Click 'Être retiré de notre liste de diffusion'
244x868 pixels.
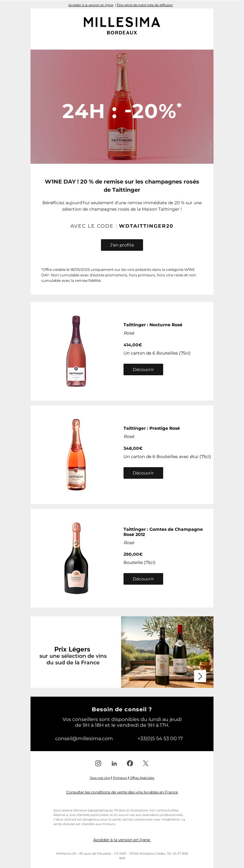click(x=145, y=5)
